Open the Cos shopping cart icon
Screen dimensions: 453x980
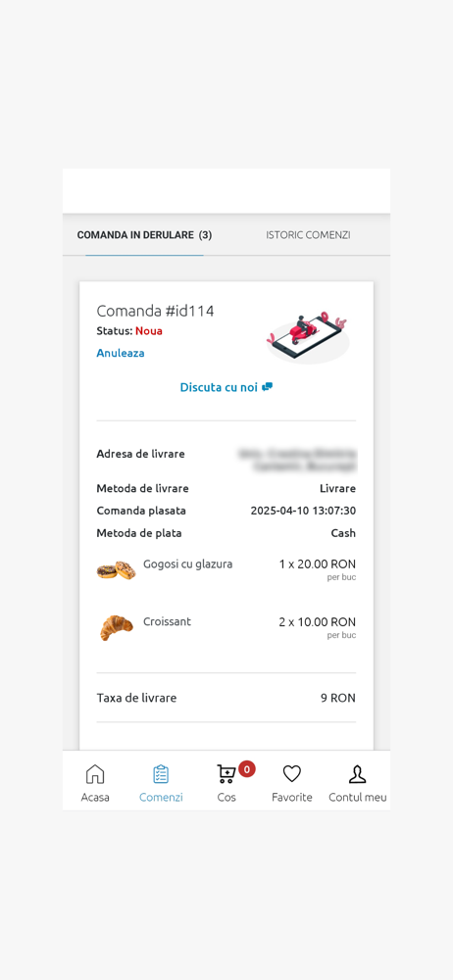tap(226, 774)
